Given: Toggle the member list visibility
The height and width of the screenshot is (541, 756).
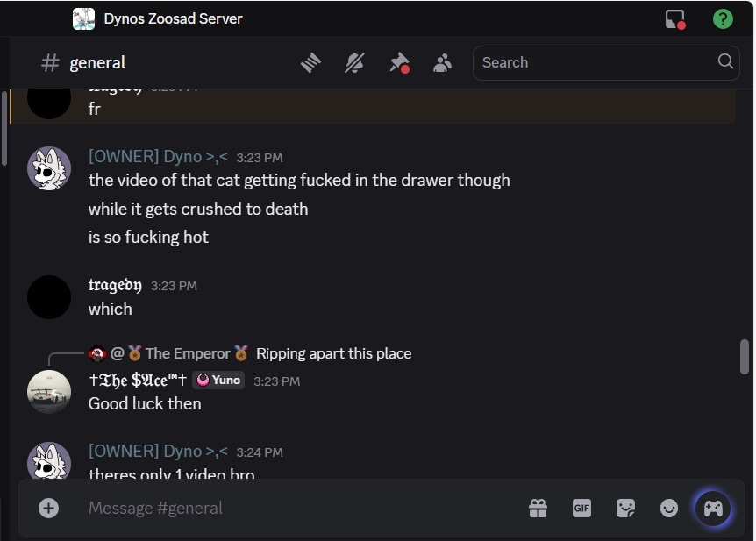Looking at the screenshot, I should tap(443, 62).
